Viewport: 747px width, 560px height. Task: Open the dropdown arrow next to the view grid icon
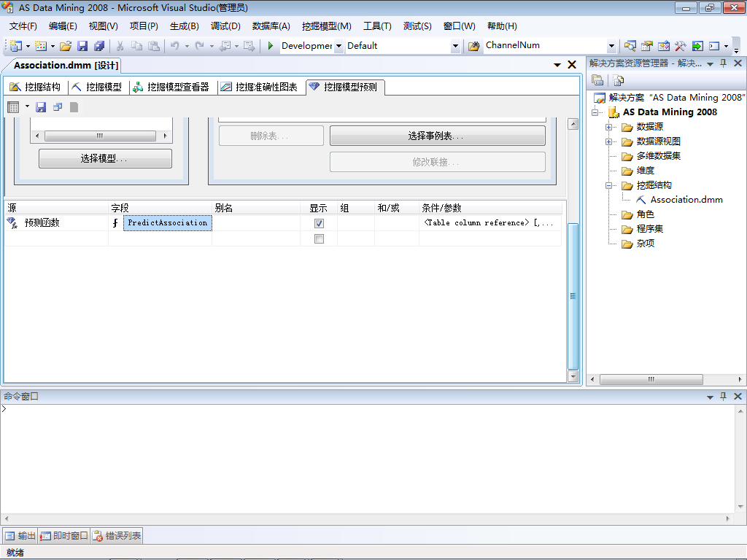(27, 106)
